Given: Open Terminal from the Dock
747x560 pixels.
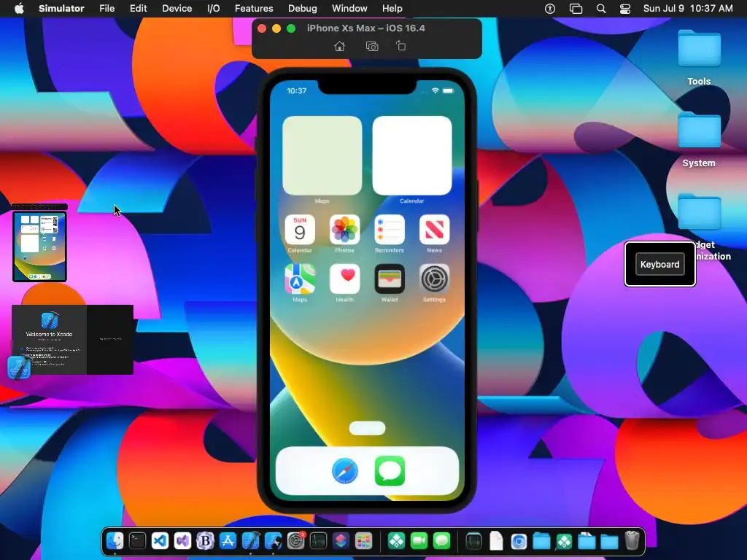Looking at the screenshot, I should click(x=137, y=541).
